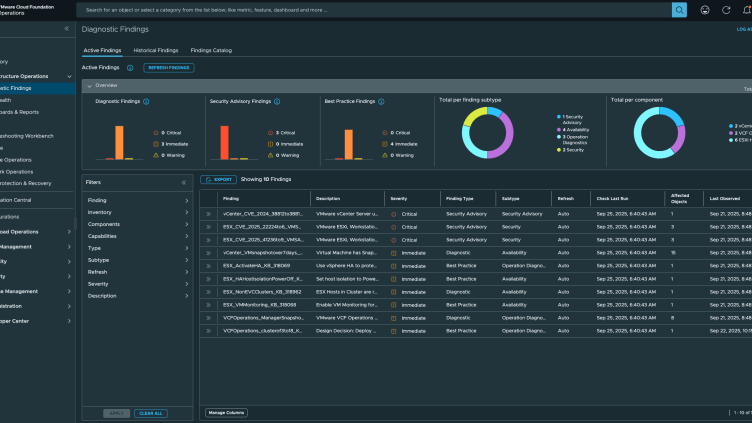
Task: Switch to Findings Catalog tab
Action: coord(211,50)
